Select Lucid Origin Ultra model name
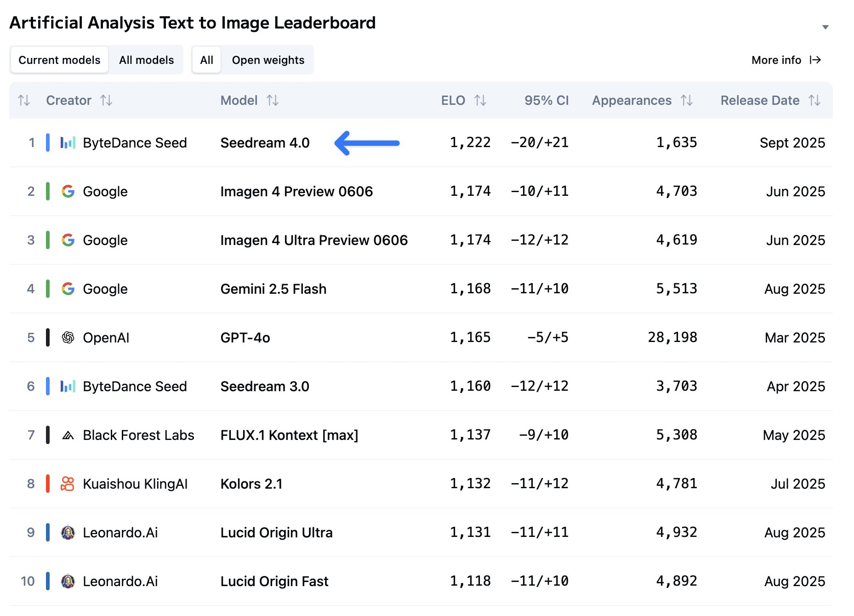 (x=276, y=533)
